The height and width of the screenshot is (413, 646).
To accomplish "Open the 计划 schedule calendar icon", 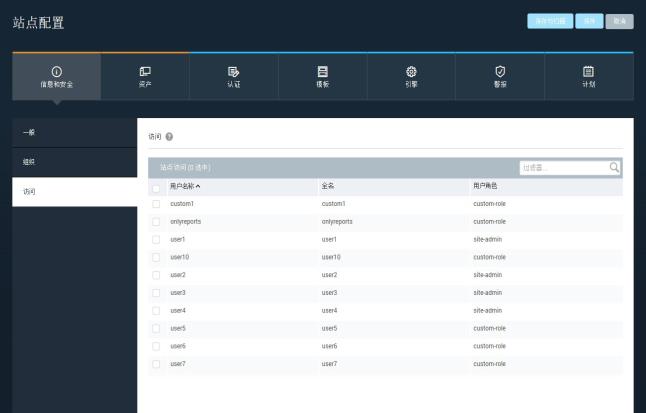I will pyautogui.click(x=588, y=71).
